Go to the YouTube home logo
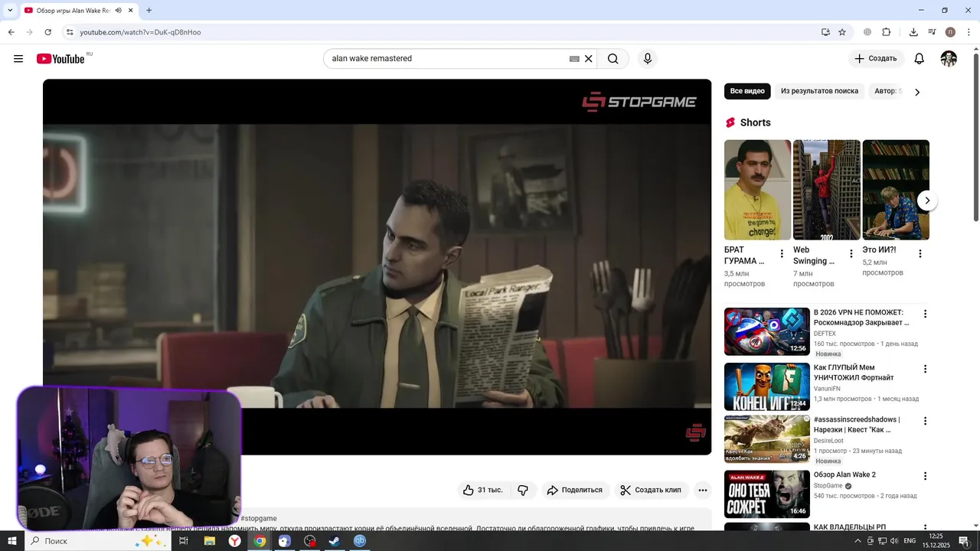Viewport: 980px width, 551px height. point(60,59)
